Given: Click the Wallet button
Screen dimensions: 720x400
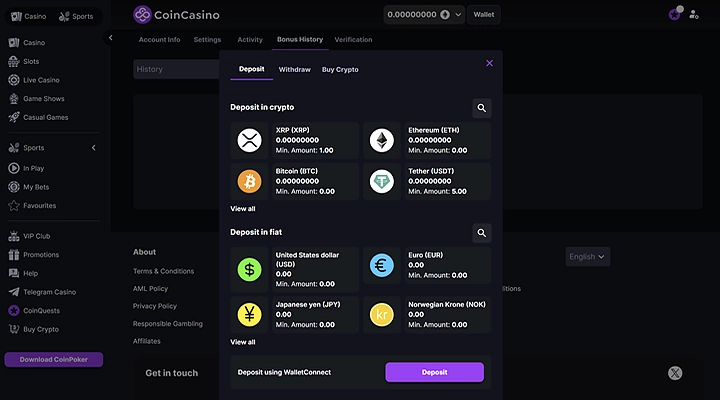Looking at the screenshot, I should pyautogui.click(x=484, y=15).
